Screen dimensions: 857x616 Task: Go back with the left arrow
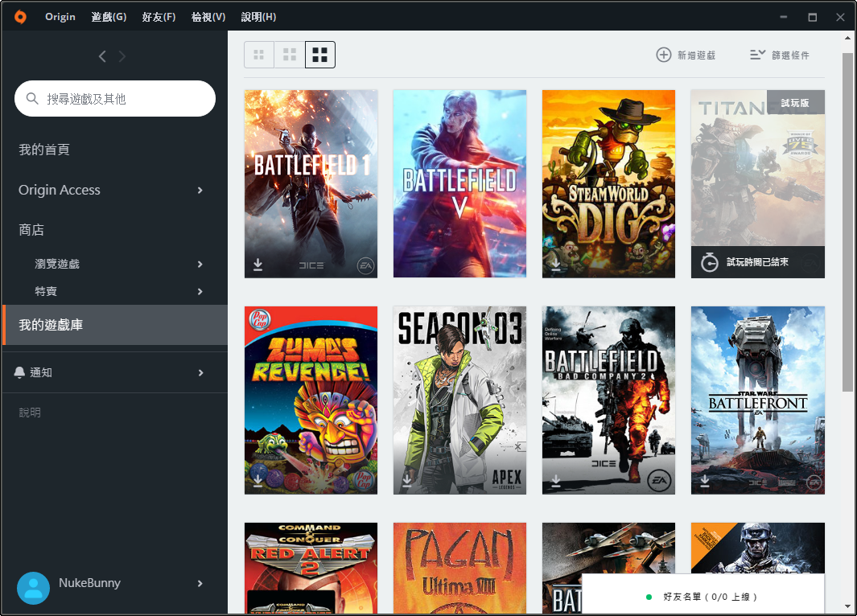coord(102,56)
